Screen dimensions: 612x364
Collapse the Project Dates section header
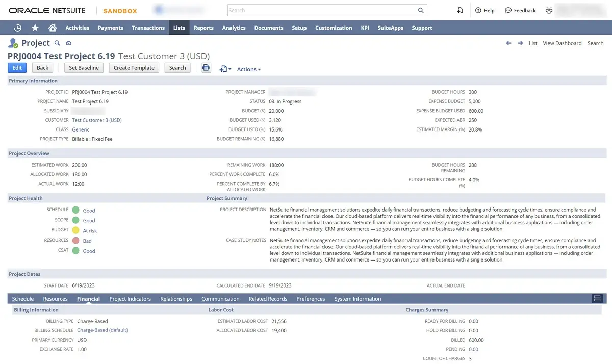[x=307, y=274]
